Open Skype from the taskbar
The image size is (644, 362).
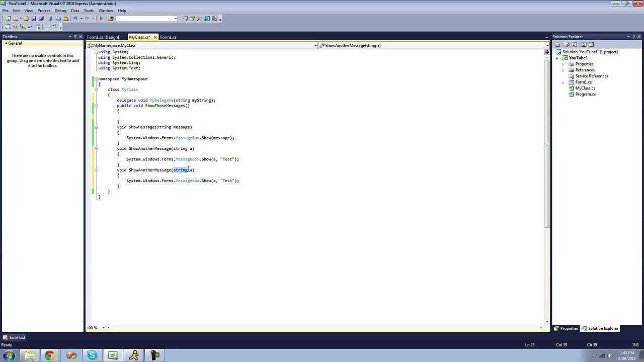92,355
